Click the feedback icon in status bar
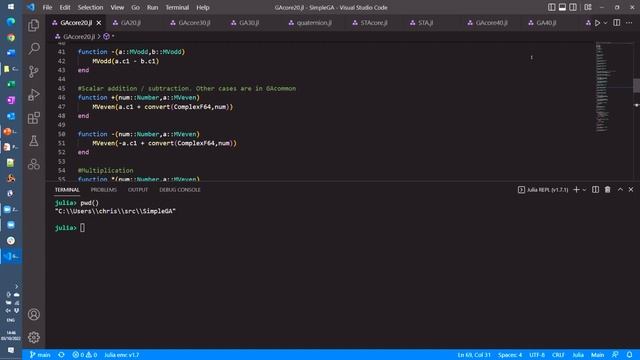The width and height of the screenshot is (640, 360). (x=615, y=355)
